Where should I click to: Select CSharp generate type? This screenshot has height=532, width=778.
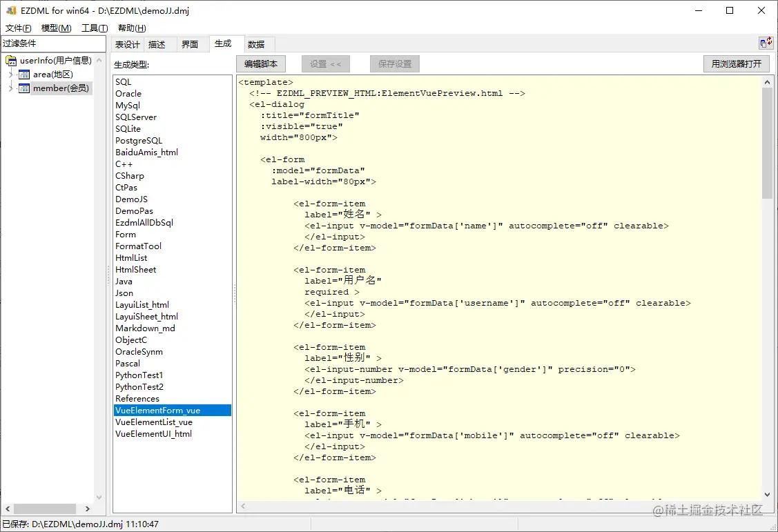pyautogui.click(x=172, y=176)
